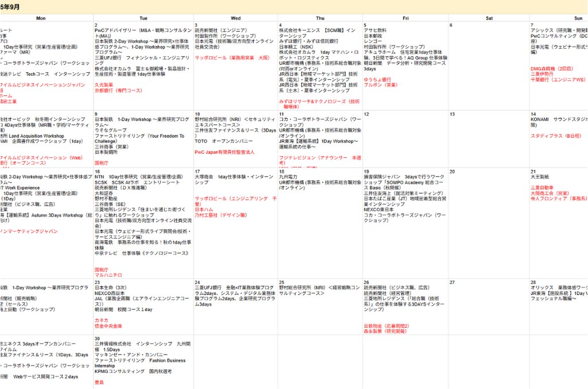Open '三菱伊勢丹' red entry on the 7th

pyautogui.click(x=542, y=74)
